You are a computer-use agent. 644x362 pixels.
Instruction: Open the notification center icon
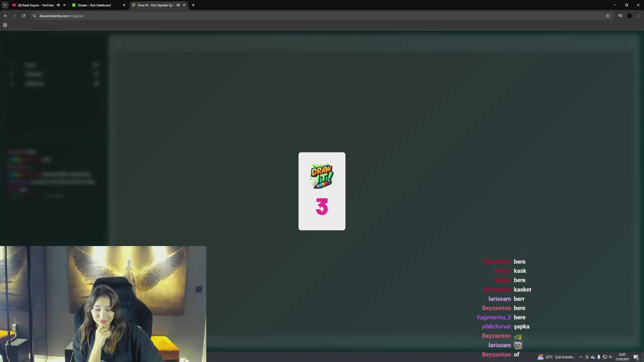point(636,357)
